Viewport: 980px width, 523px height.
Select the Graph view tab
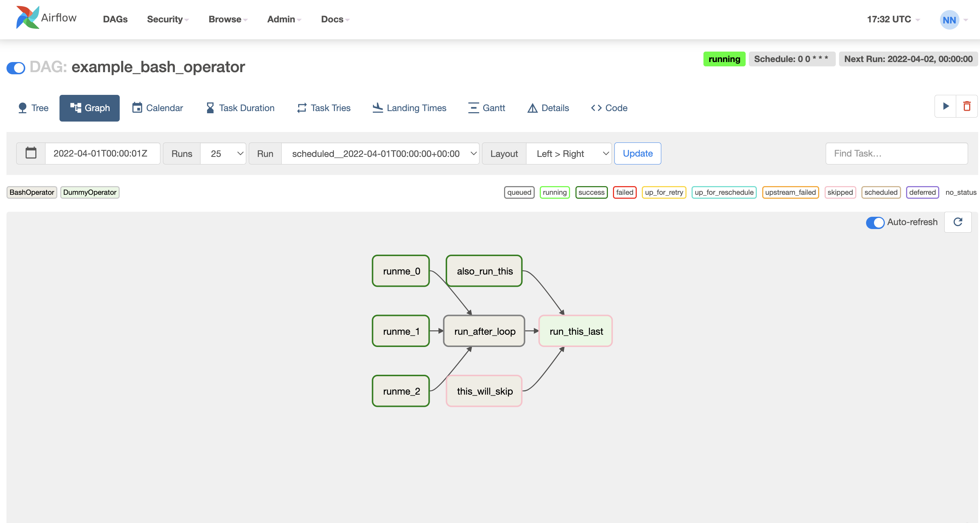coord(89,108)
